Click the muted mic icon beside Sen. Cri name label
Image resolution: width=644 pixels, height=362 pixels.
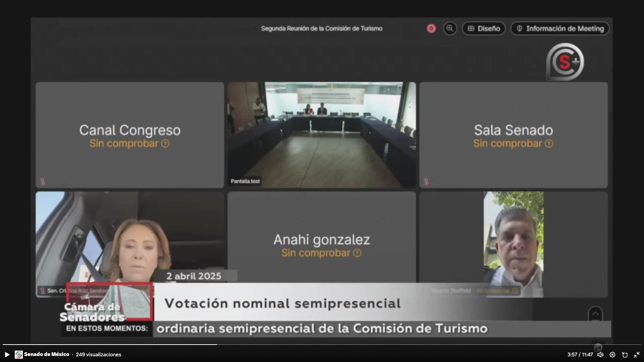[43, 291]
